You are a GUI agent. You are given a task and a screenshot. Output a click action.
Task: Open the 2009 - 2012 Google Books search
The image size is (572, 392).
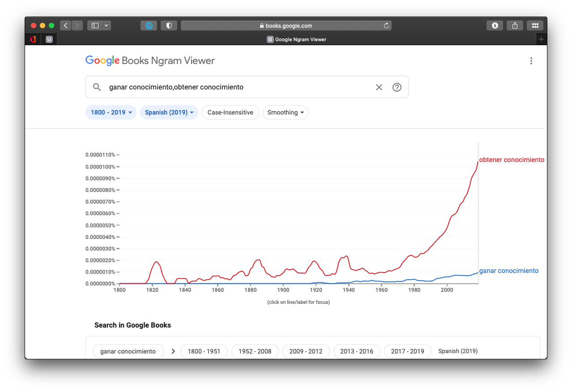(306, 351)
